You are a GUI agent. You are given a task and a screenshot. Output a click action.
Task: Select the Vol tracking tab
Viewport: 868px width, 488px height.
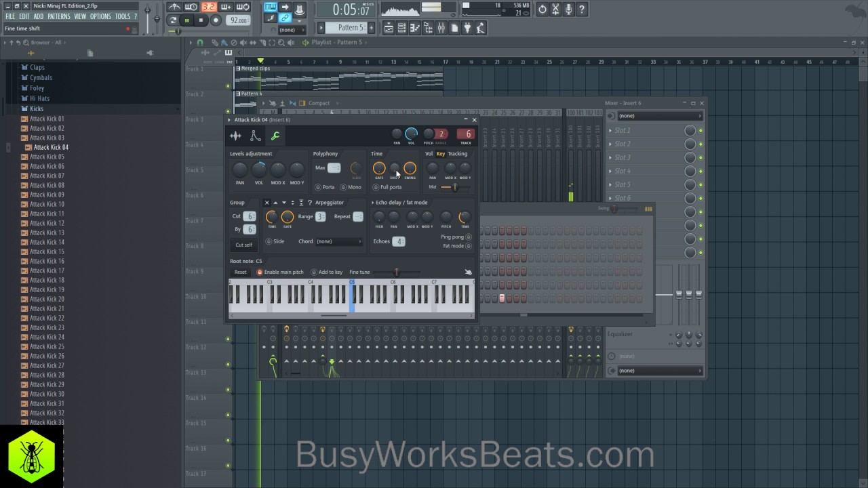click(x=429, y=154)
